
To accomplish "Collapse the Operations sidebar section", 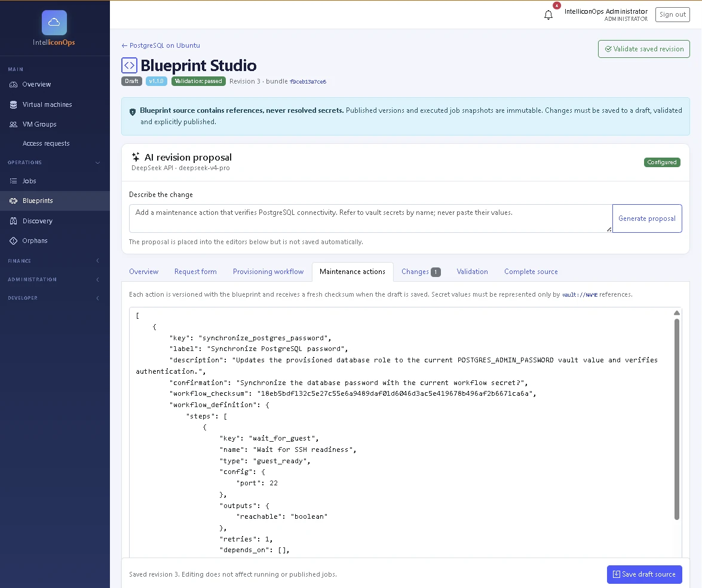I will tap(97, 162).
